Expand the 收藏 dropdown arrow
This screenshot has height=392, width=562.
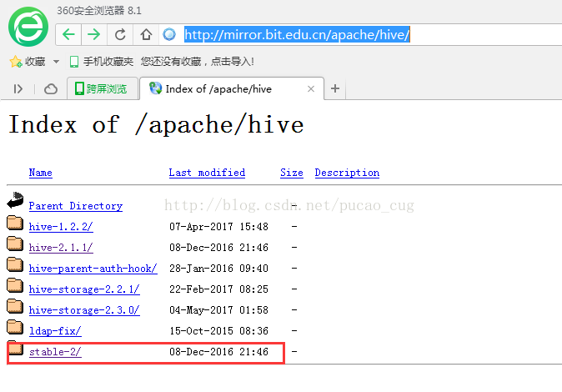tap(56, 62)
